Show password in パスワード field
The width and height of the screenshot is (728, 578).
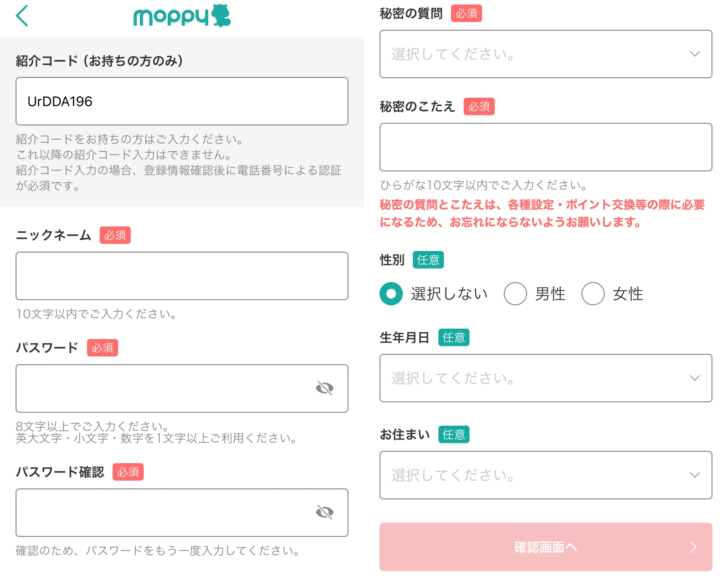click(x=325, y=388)
